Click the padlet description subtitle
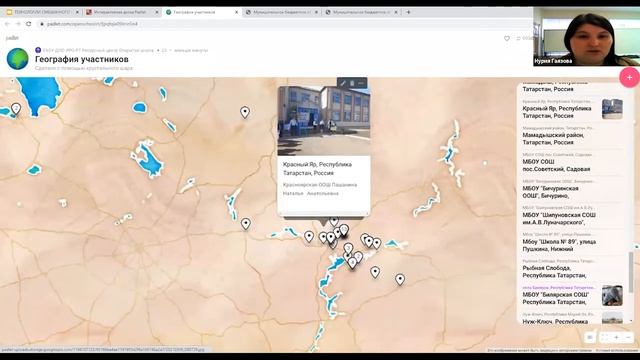 pos(84,68)
